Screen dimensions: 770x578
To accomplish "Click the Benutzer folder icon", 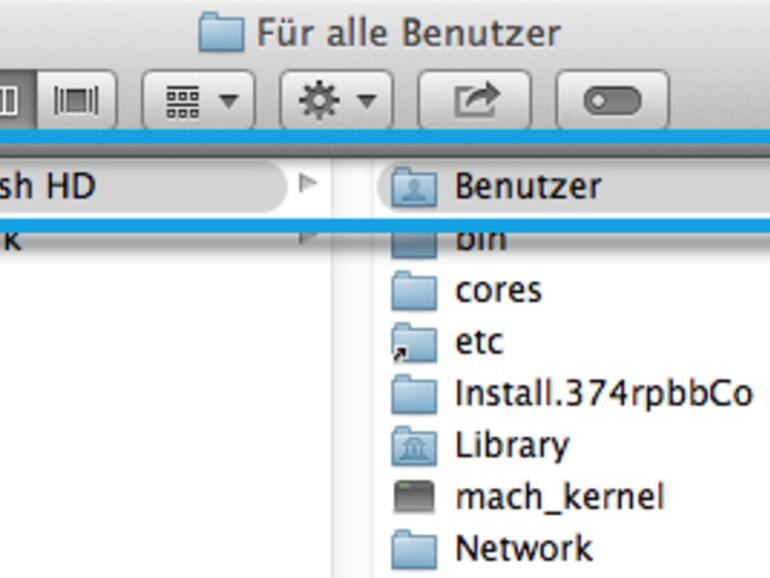I will [x=414, y=186].
